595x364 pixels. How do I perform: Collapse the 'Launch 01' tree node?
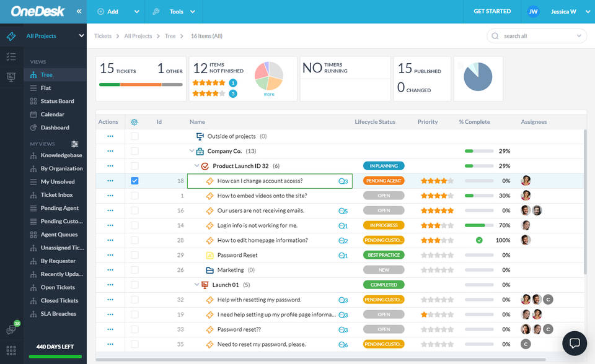tap(196, 285)
